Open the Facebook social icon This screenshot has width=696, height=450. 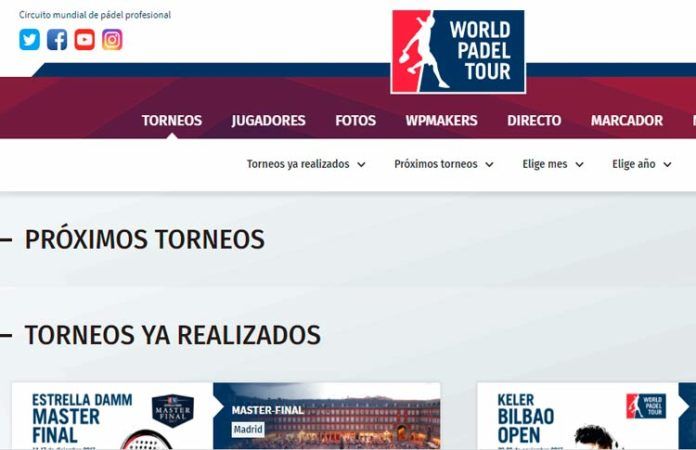point(57,39)
